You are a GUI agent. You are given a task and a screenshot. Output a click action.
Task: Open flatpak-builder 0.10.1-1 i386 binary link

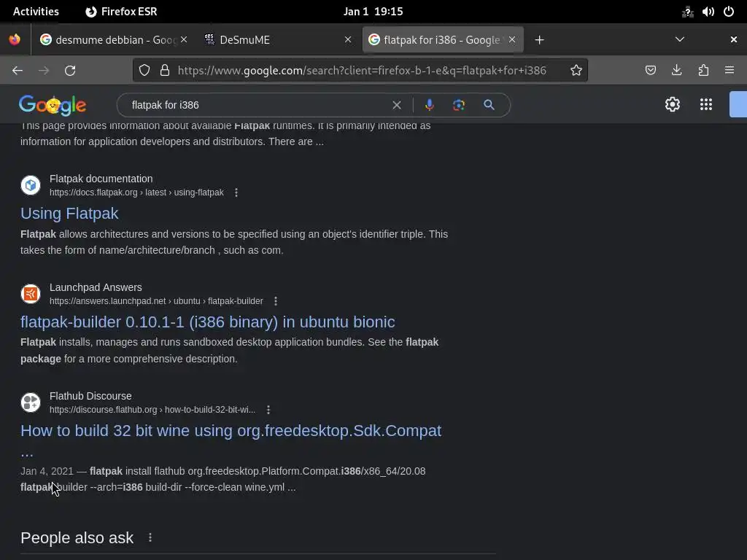pos(208,322)
